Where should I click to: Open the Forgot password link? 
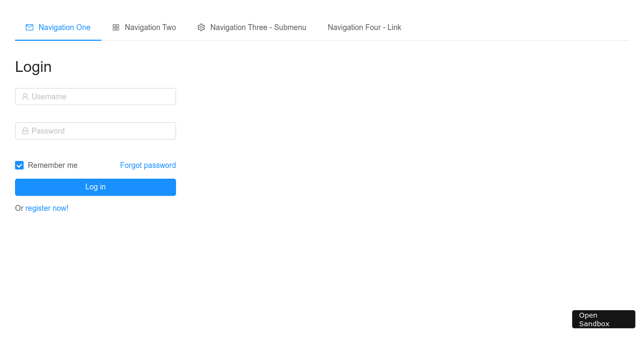tap(148, 165)
